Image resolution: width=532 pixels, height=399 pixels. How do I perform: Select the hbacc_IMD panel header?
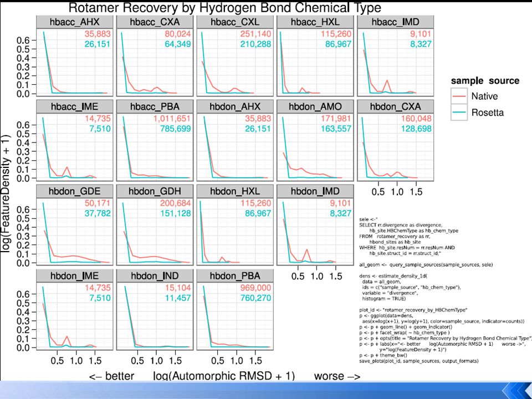(x=395, y=22)
